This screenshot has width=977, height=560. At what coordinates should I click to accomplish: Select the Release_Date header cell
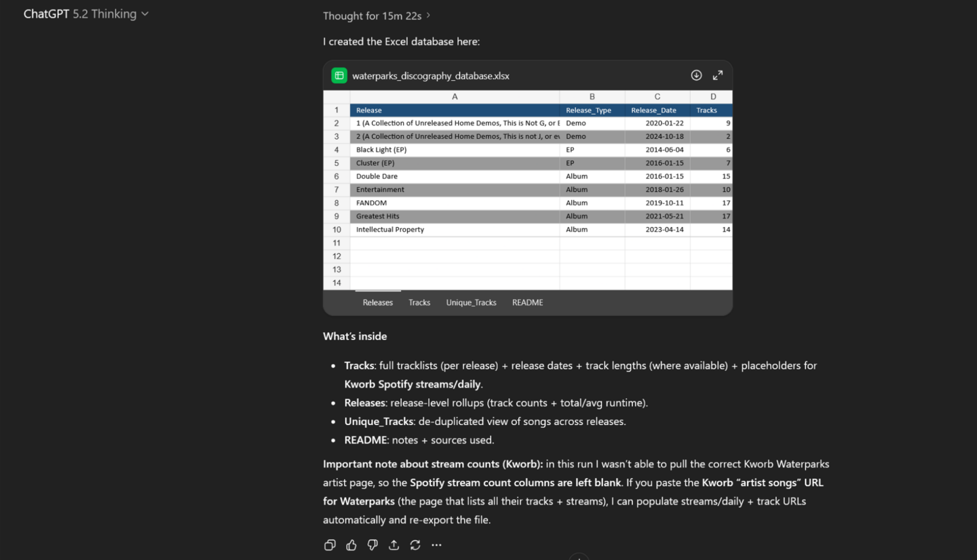(x=657, y=110)
